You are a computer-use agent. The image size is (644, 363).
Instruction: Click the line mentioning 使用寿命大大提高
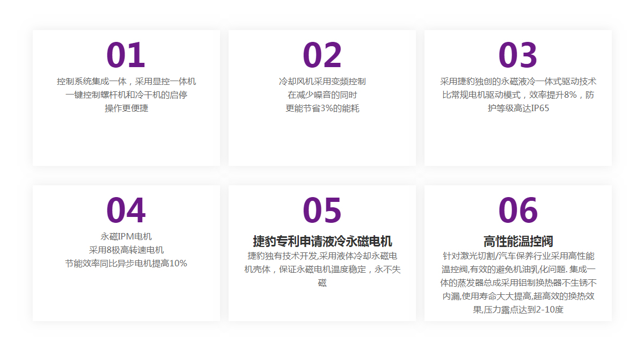pos(518,296)
